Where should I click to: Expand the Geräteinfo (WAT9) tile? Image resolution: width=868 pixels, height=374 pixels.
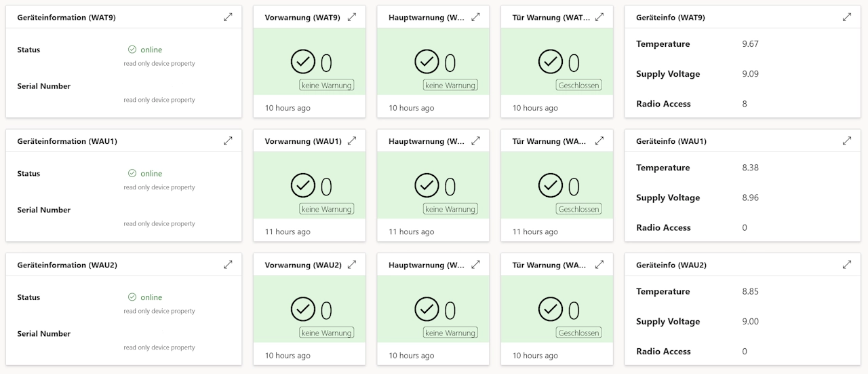(x=847, y=17)
